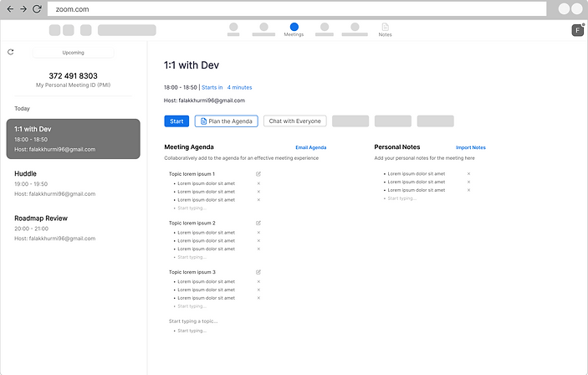Start the 1:1 with Dev meeting
The image size is (588, 375).
pos(176,121)
